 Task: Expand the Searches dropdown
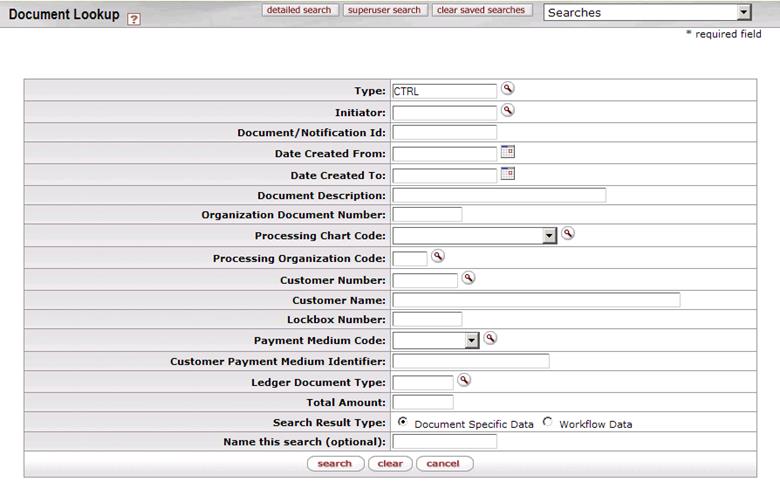pyautogui.click(x=743, y=12)
